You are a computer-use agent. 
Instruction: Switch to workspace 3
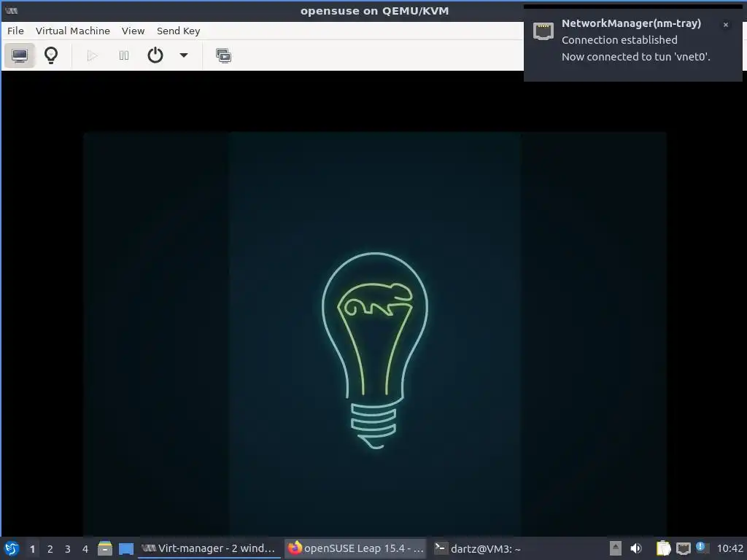tap(68, 549)
